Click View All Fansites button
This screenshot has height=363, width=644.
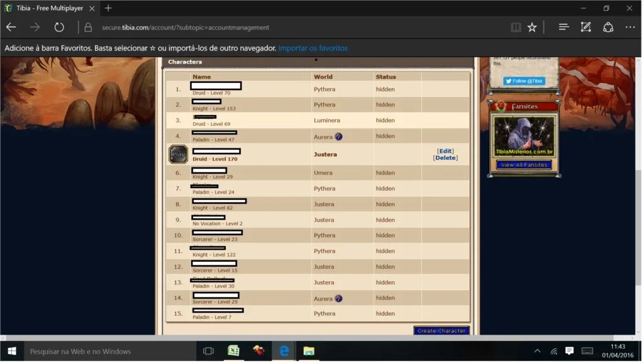524,165
